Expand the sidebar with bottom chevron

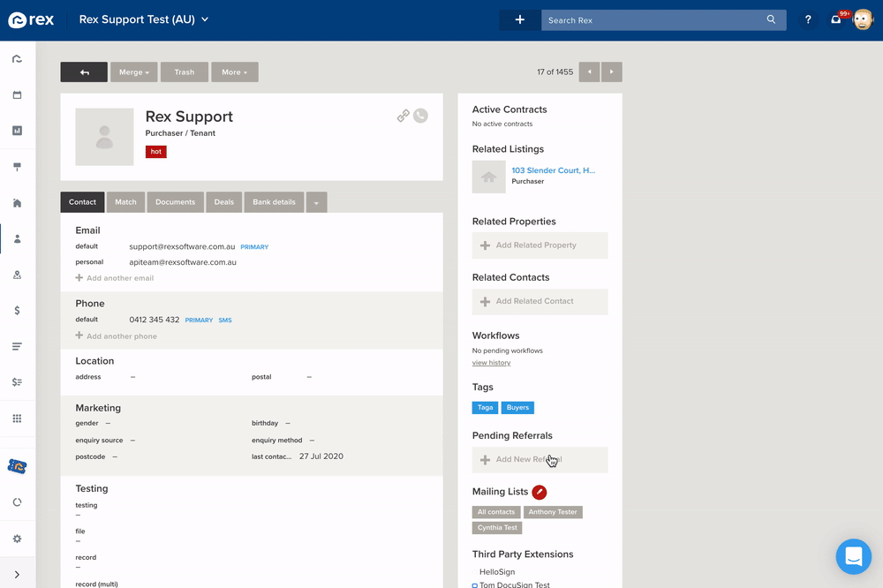pyautogui.click(x=17, y=575)
